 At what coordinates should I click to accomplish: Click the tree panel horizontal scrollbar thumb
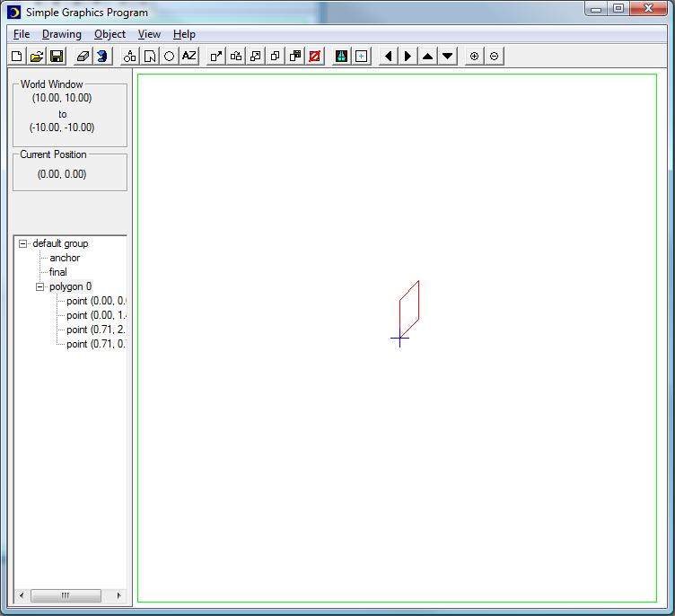(66, 595)
